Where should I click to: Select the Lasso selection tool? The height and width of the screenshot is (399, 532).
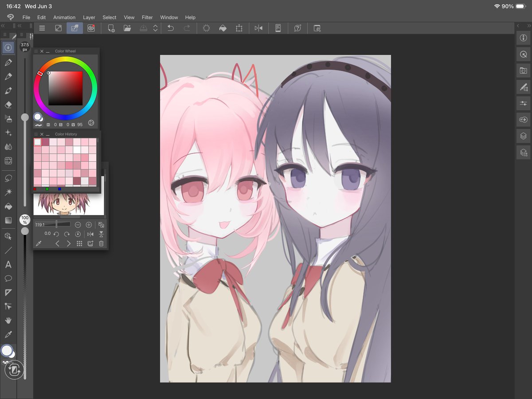coord(8,178)
